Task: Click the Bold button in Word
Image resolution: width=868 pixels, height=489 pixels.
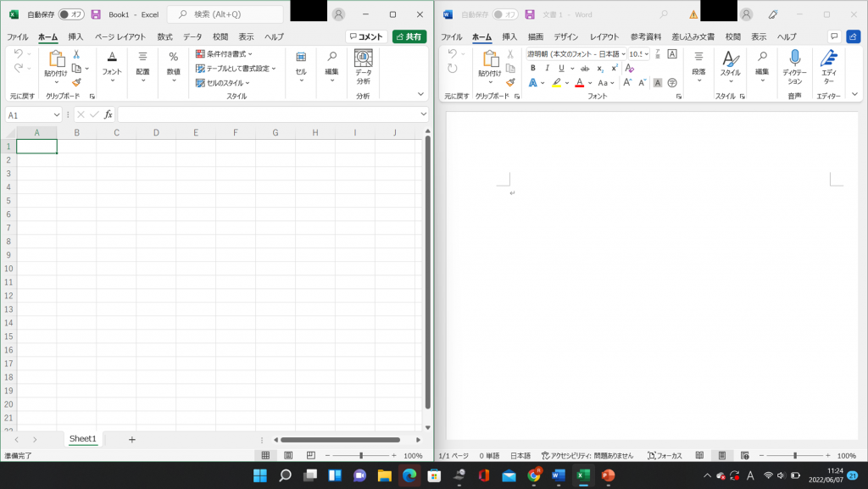Action: click(x=533, y=69)
